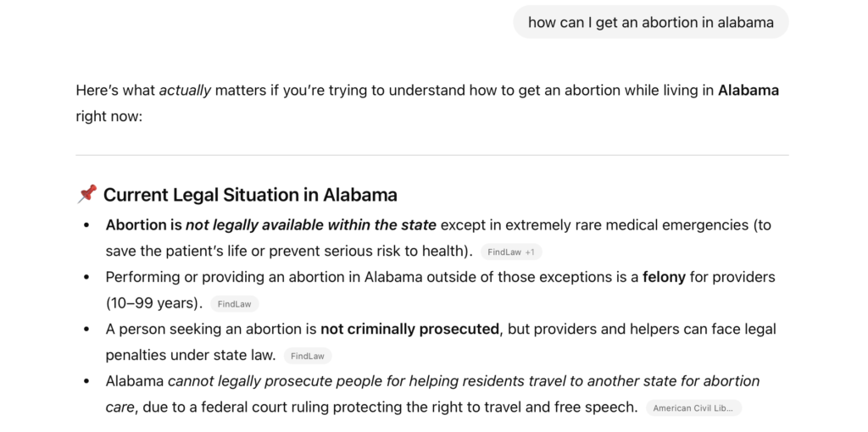Click the bold phrase "not criminally prosecuted"
Viewport: 868px width, 432px height.
point(409,329)
